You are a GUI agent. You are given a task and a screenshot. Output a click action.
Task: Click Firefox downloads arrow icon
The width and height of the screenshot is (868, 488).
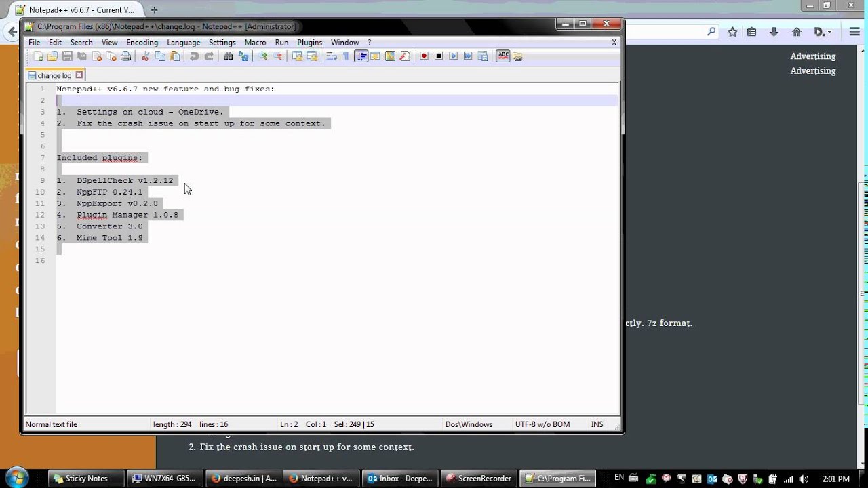774,32
